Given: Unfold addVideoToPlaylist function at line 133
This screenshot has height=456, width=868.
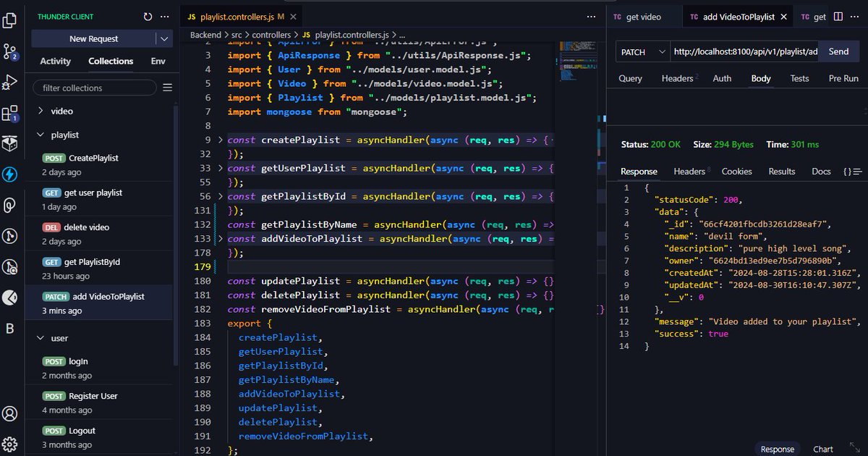Looking at the screenshot, I should coord(220,239).
